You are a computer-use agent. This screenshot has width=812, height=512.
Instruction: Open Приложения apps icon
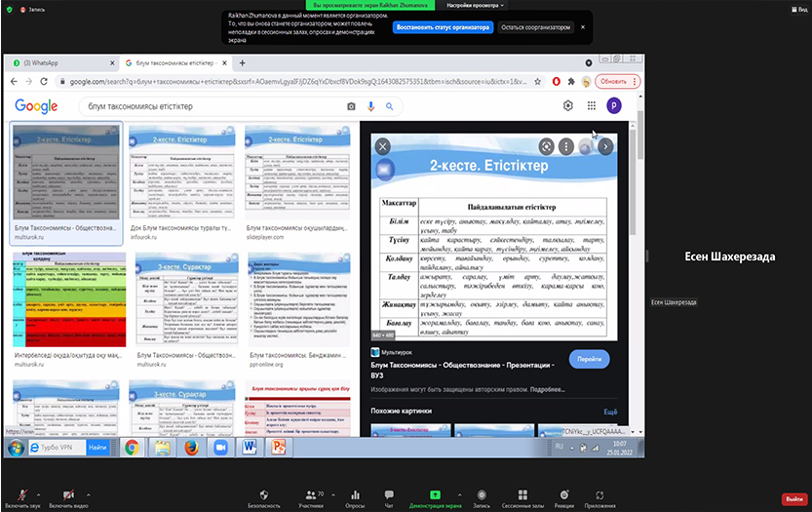pyautogui.click(x=599, y=497)
